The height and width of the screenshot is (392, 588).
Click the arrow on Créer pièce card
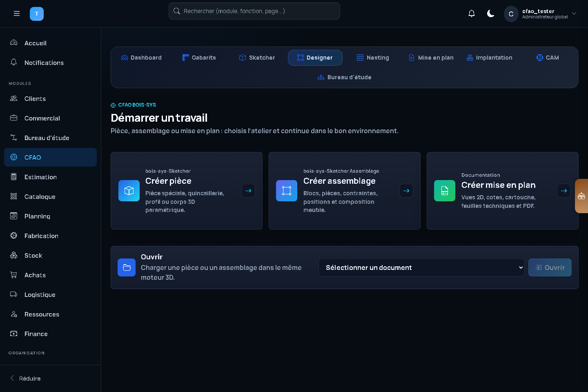point(248,191)
